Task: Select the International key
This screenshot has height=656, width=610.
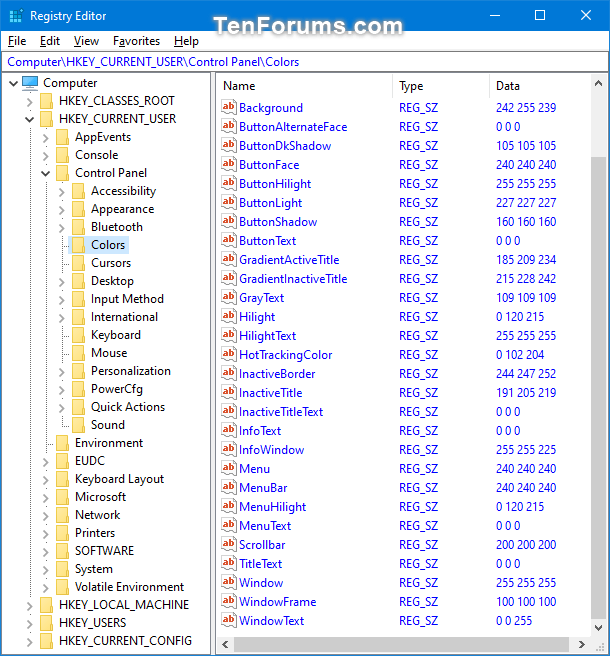Action: 124,317
